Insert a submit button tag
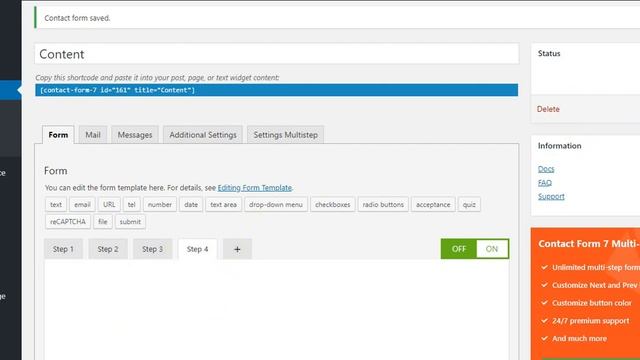640x360 pixels. (130, 222)
